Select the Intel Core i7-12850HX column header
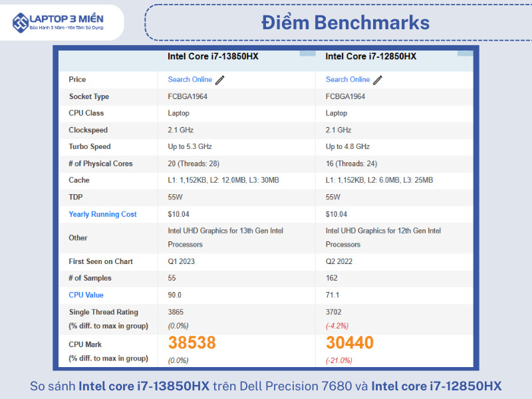Image resolution: width=532 pixels, height=399 pixels. click(370, 57)
